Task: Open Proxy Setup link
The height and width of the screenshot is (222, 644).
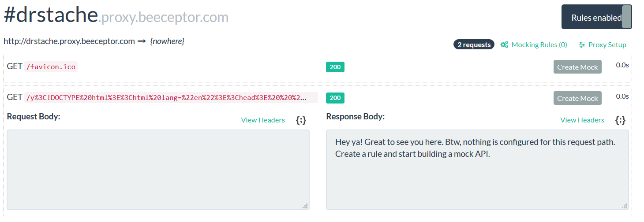Action: click(607, 44)
